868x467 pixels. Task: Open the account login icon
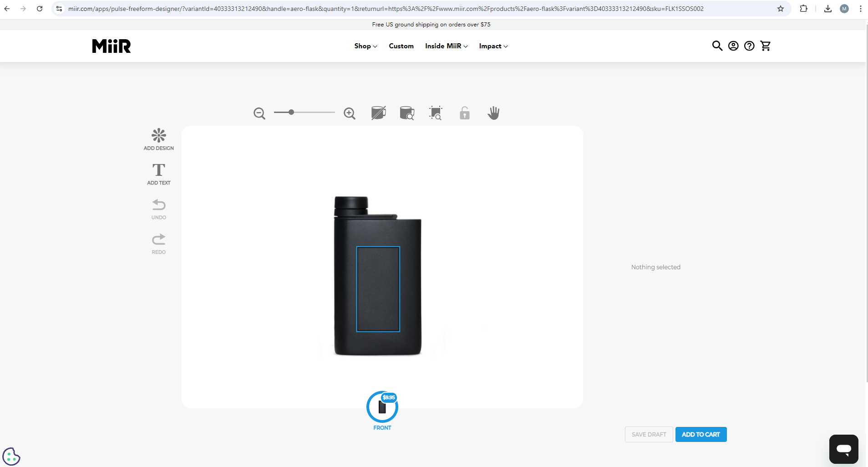pos(733,46)
